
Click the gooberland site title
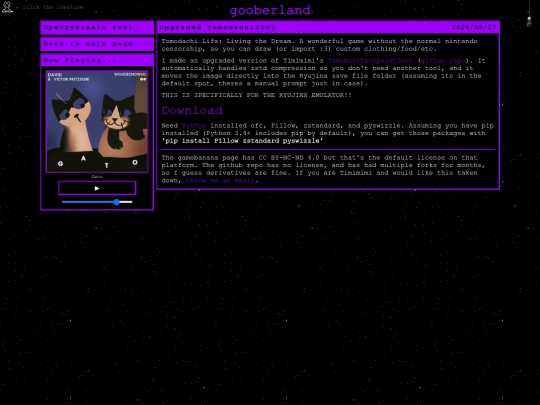pyautogui.click(x=270, y=10)
